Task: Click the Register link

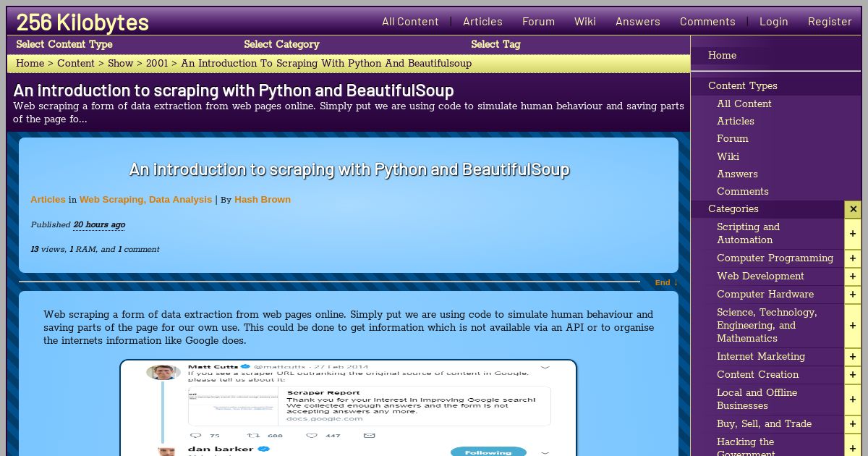Action: (x=830, y=22)
